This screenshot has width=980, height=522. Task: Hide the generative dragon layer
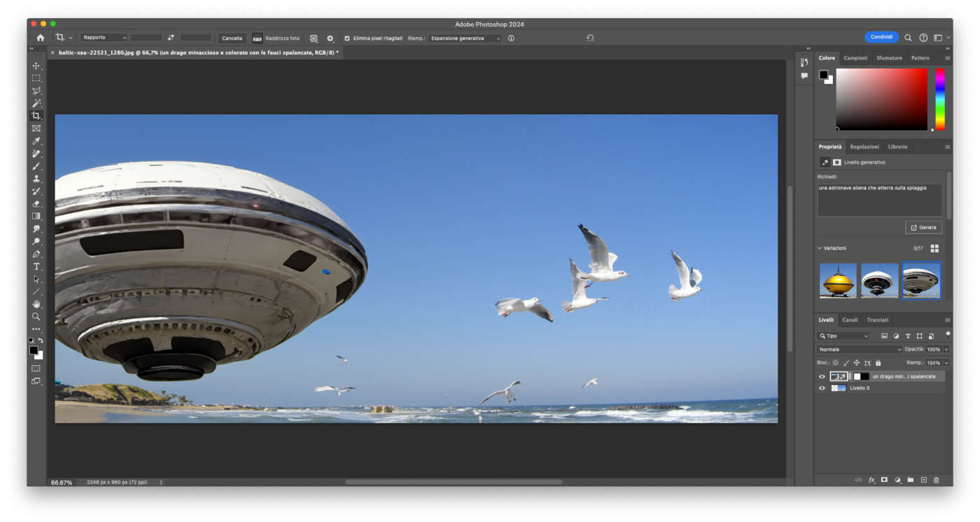coord(822,376)
